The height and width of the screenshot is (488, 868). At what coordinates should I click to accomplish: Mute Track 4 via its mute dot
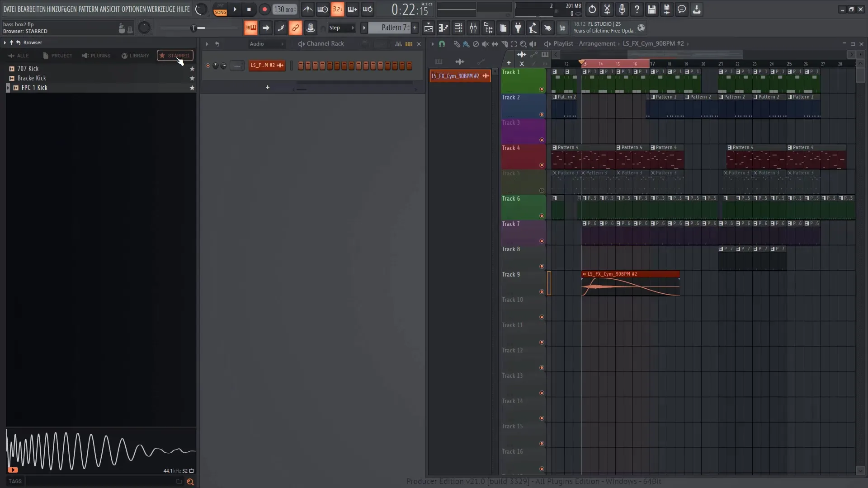click(542, 165)
